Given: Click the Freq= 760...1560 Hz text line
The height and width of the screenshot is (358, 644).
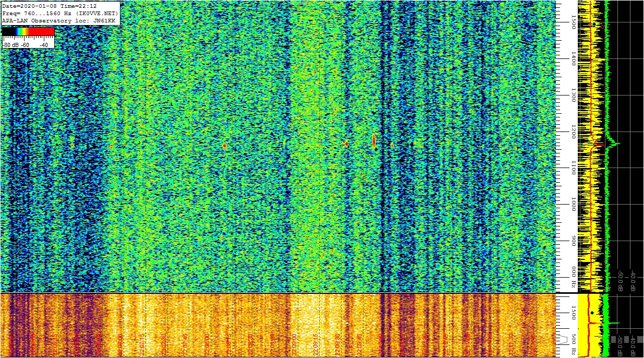Looking at the screenshot, I should (x=60, y=13).
